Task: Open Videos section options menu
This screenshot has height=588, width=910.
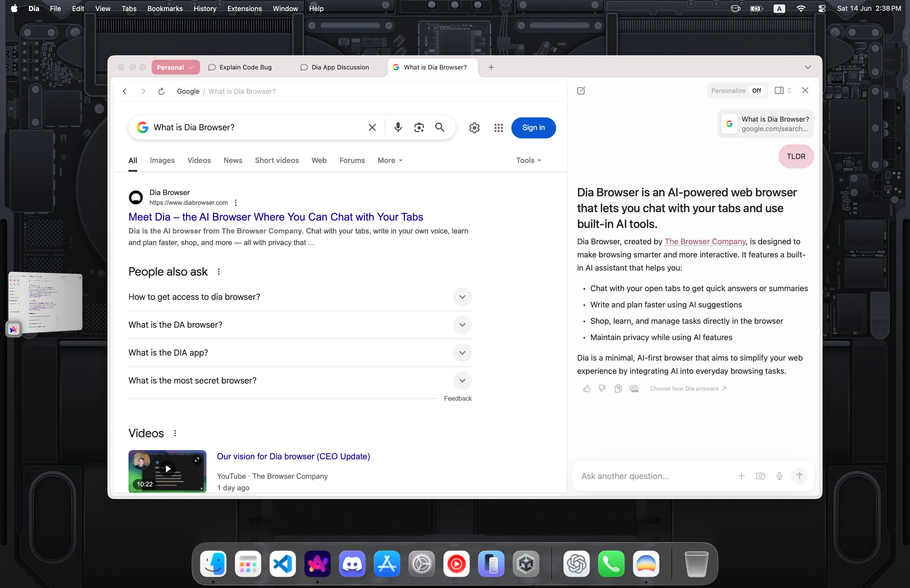Action: 175,433
